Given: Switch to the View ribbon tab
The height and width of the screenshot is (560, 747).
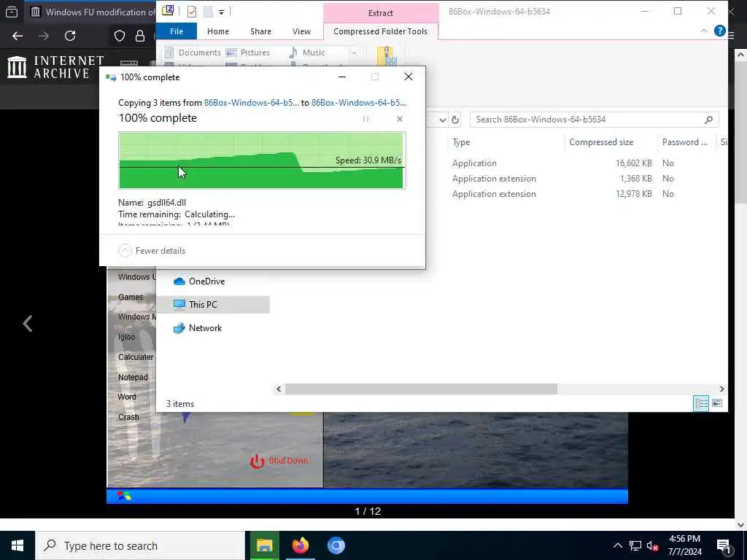Looking at the screenshot, I should (301, 31).
